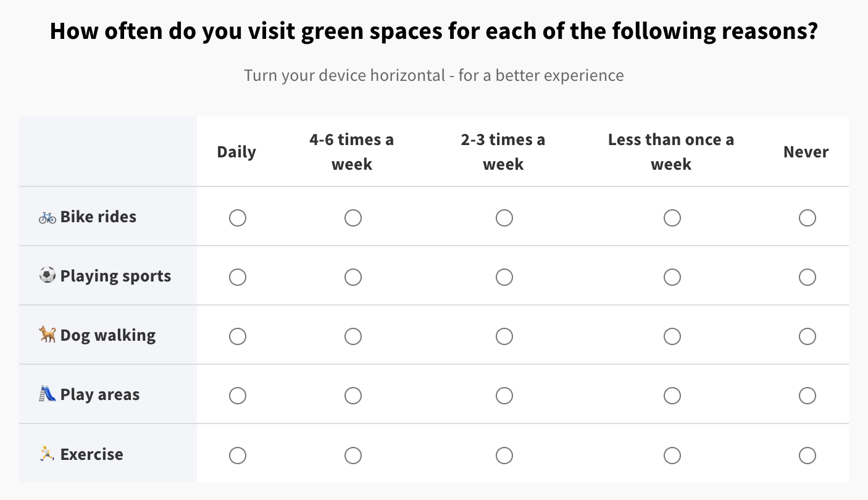Image resolution: width=868 pixels, height=500 pixels.
Task: Select Less than once a week for Play areas
Action: pyautogui.click(x=672, y=396)
